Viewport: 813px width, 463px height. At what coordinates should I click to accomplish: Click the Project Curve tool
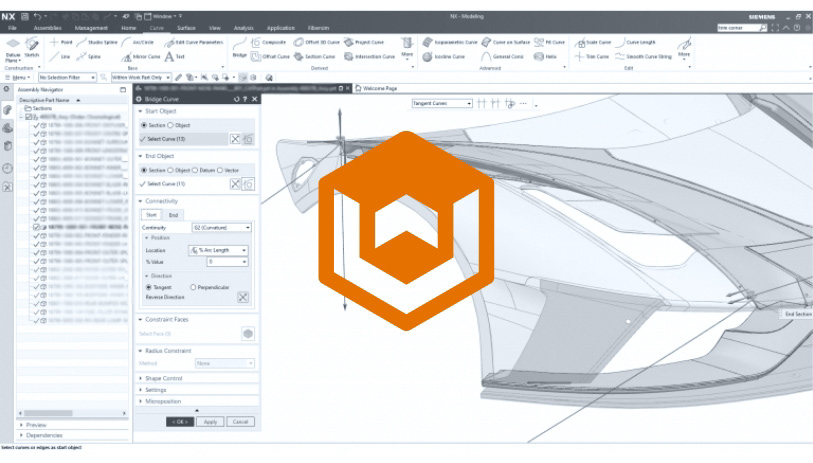364,42
